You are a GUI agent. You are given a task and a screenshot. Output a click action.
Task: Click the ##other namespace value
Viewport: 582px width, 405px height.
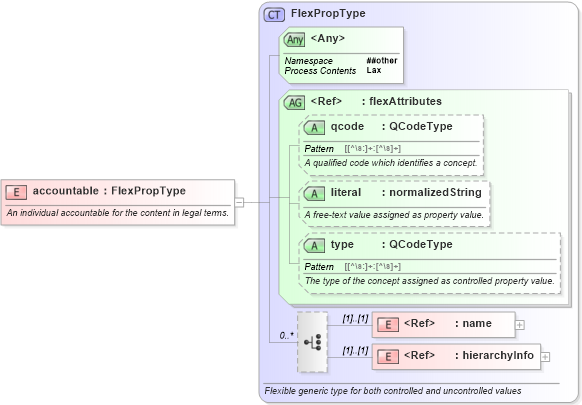pos(382,61)
